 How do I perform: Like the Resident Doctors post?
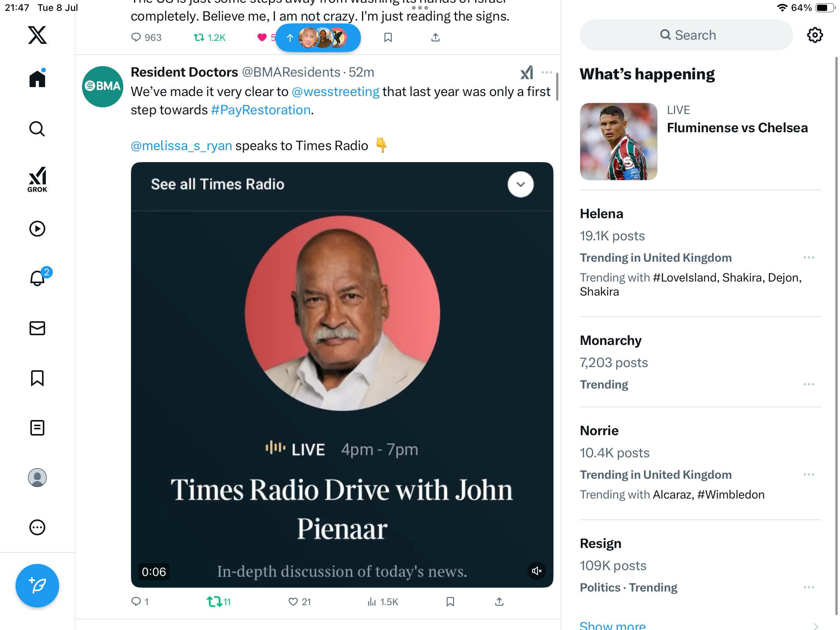(299, 602)
